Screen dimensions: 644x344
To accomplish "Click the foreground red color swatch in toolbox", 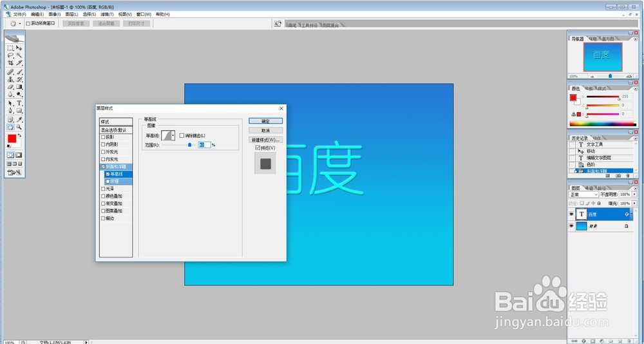I will pyautogui.click(x=12, y=139).
